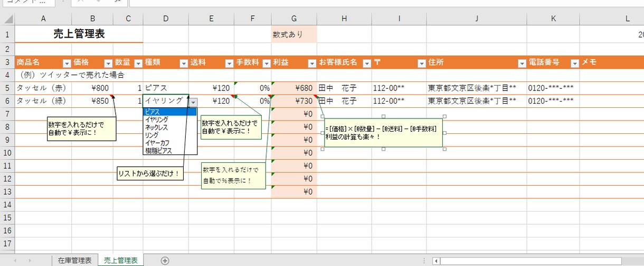Select column J header
This screenshot has width=644, height=266.
click(477, 19)
